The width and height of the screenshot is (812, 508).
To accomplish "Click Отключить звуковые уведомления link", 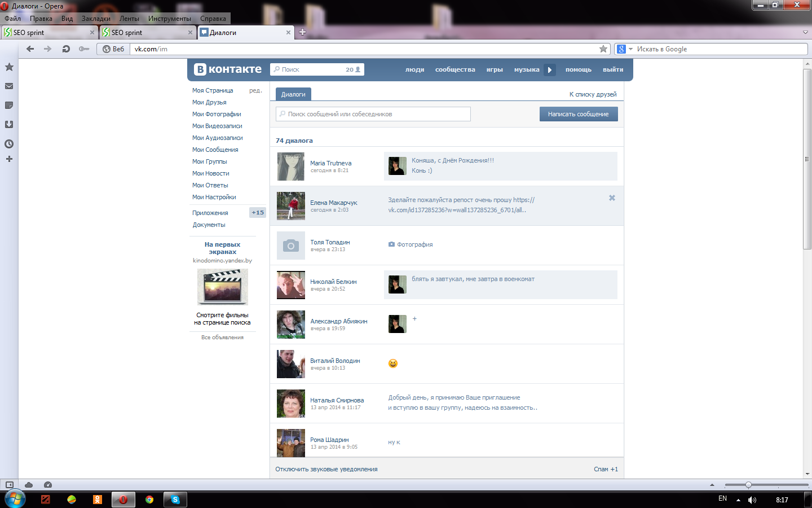I will (326, 469).
